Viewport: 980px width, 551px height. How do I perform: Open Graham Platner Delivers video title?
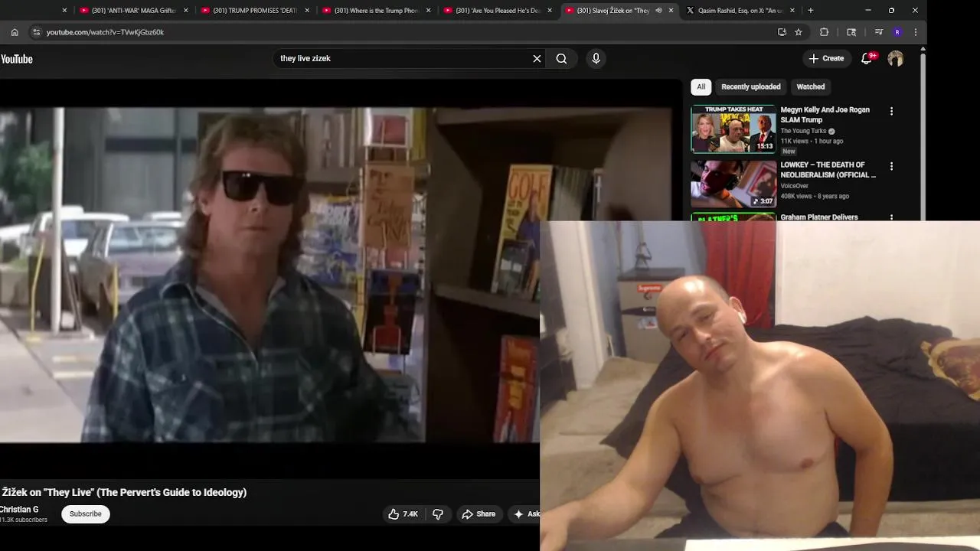[x=818, y=217]
